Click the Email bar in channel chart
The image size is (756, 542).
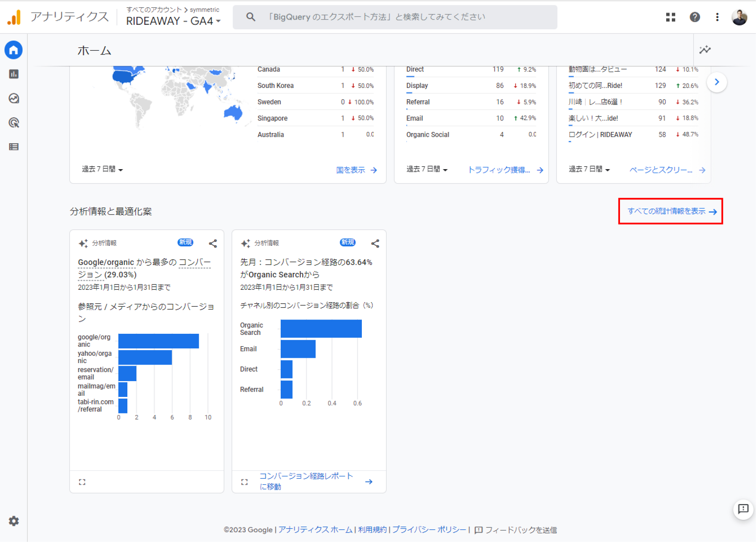point(298,349)
